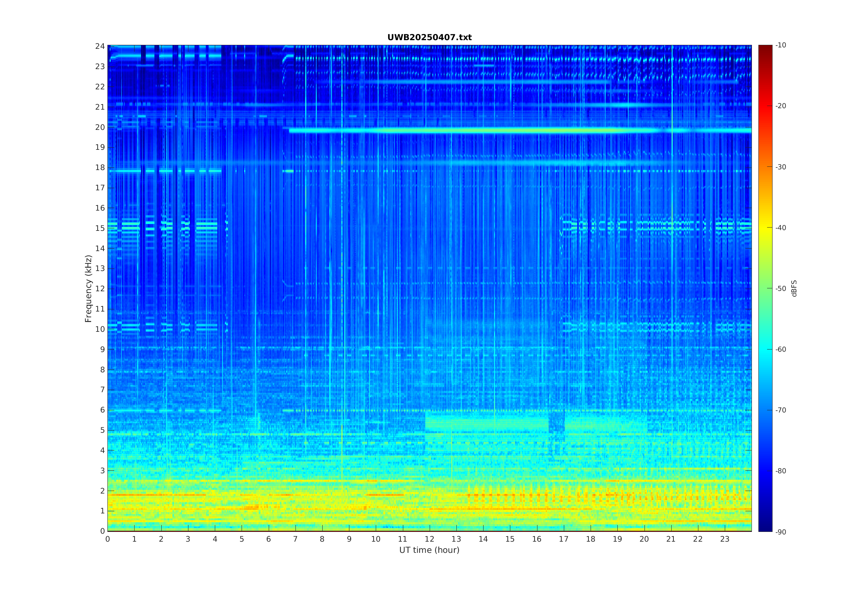Click y-axis tick label 20

tap(100, 127)
